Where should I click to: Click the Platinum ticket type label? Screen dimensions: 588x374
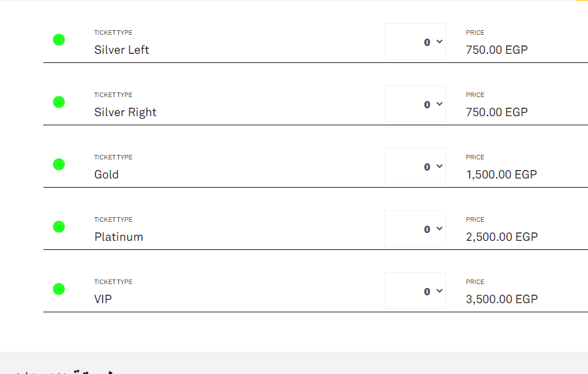[x=119, y=237]
